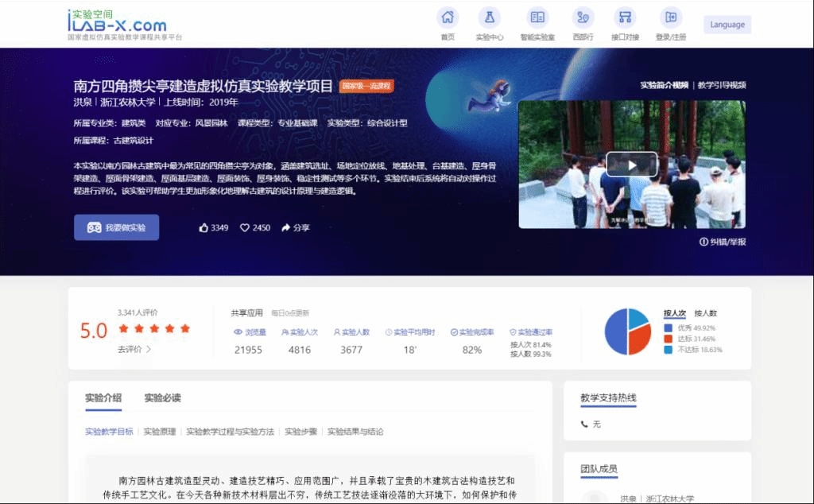
Task: Open the 智能实验室 icon in navigation
Action: coord(537,17)
